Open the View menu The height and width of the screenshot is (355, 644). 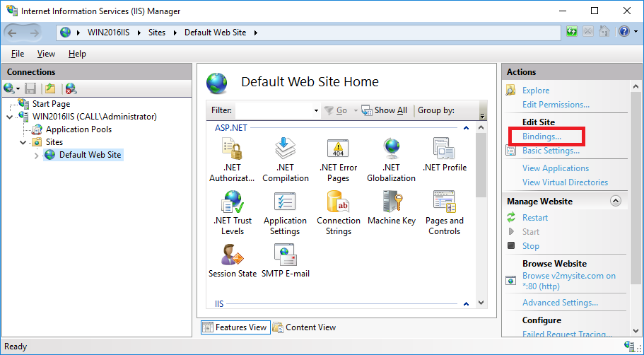46,54
